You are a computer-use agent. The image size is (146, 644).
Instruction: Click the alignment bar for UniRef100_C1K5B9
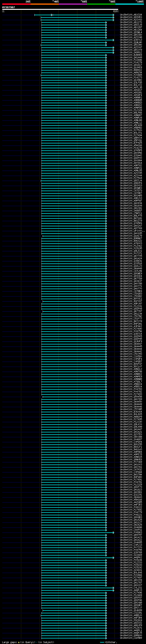[74, 638]
